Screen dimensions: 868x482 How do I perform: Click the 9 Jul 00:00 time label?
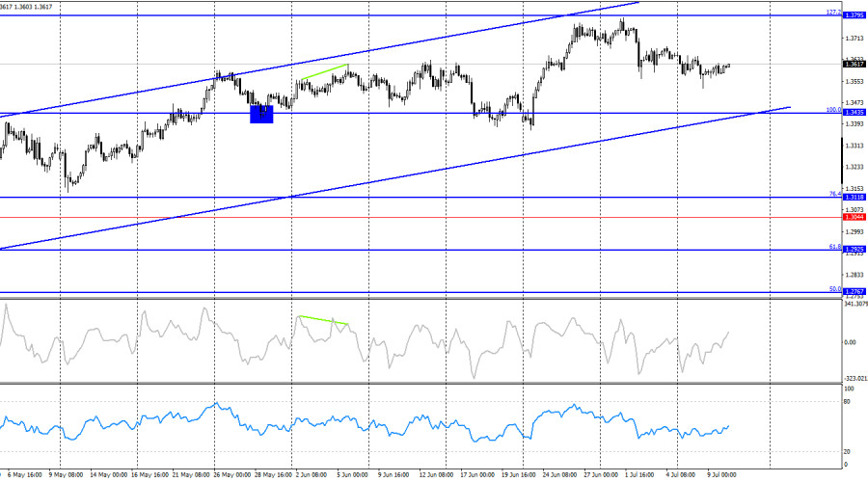tap(721, 475)
